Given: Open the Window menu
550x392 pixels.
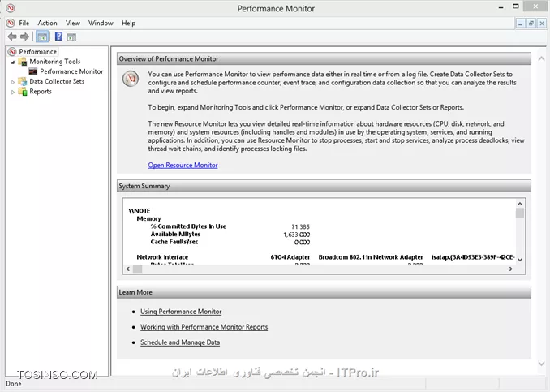Looking at the screenshot, I should pos(101,23).
